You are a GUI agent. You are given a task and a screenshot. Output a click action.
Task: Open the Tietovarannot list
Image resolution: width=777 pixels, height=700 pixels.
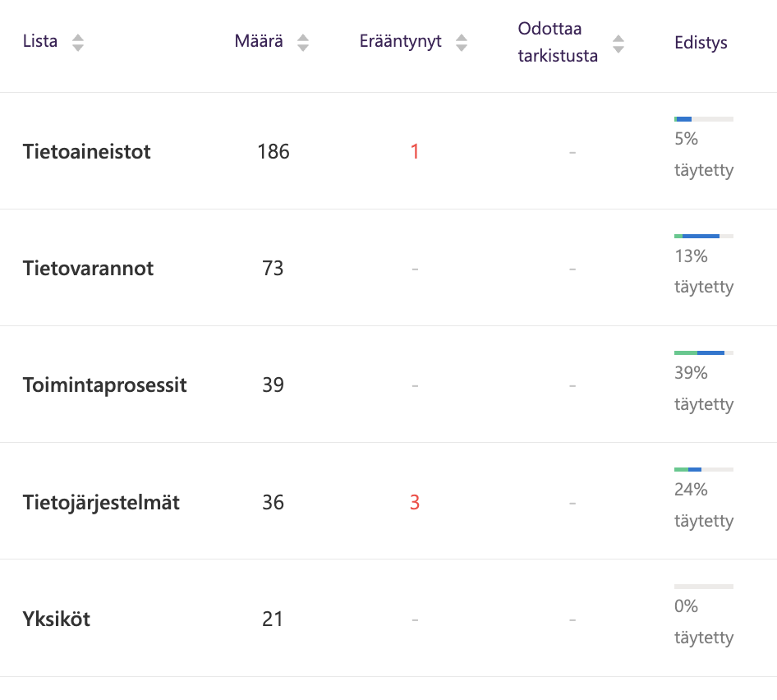88,269
